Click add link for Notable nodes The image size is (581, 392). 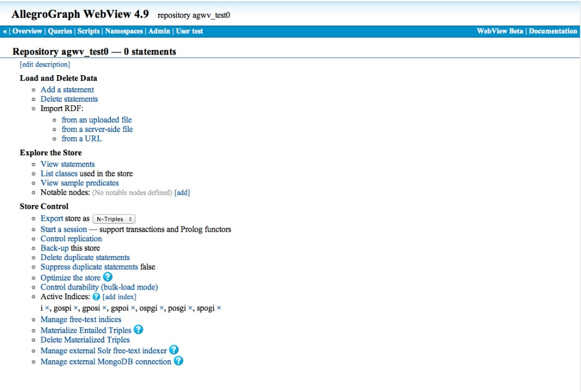click(182, 193)
